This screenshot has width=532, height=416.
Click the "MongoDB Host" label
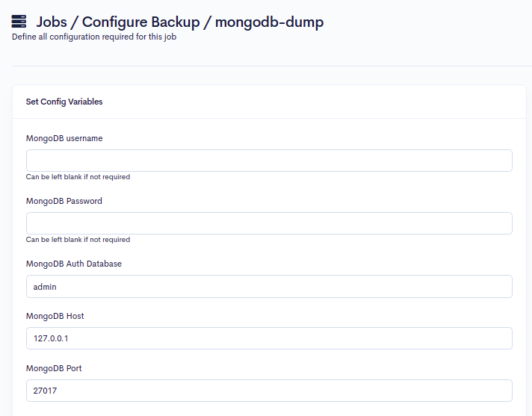(x=55, y=316)
